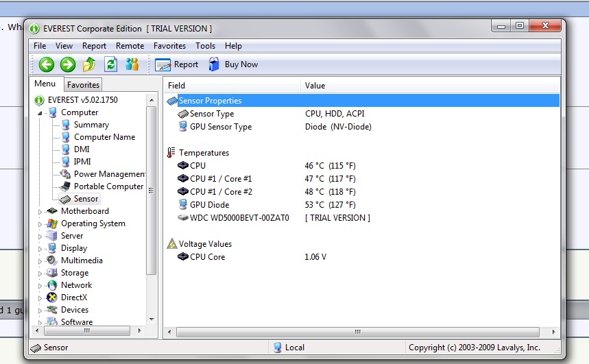Image resolution: width=589 pixels, height=364 pixels.
Task: Open the View menu
Action: tap(64, 46)
